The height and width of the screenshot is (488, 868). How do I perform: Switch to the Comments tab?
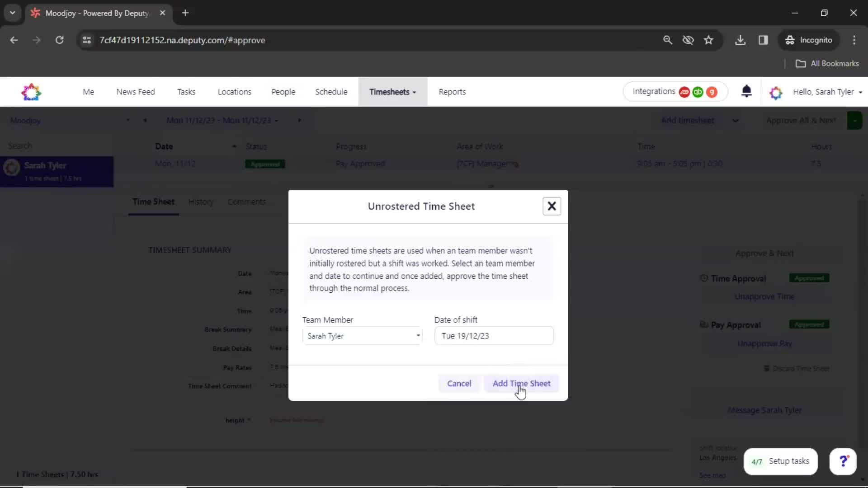tap(246, 202)
